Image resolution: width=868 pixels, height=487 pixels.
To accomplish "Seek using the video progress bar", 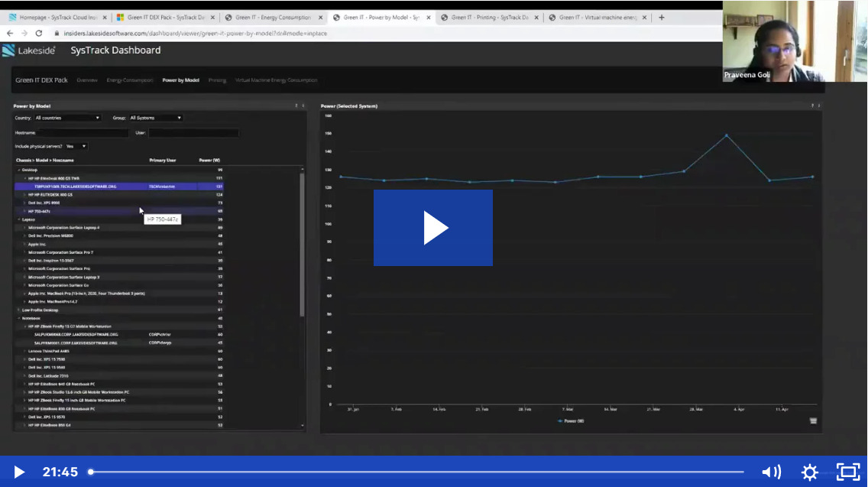I will 417,472.
